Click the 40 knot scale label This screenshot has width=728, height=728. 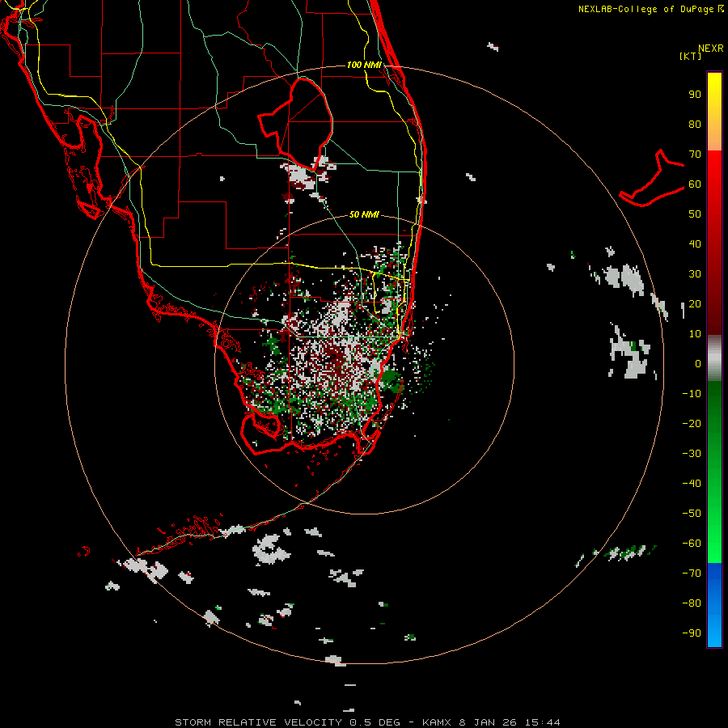(695, 244)
